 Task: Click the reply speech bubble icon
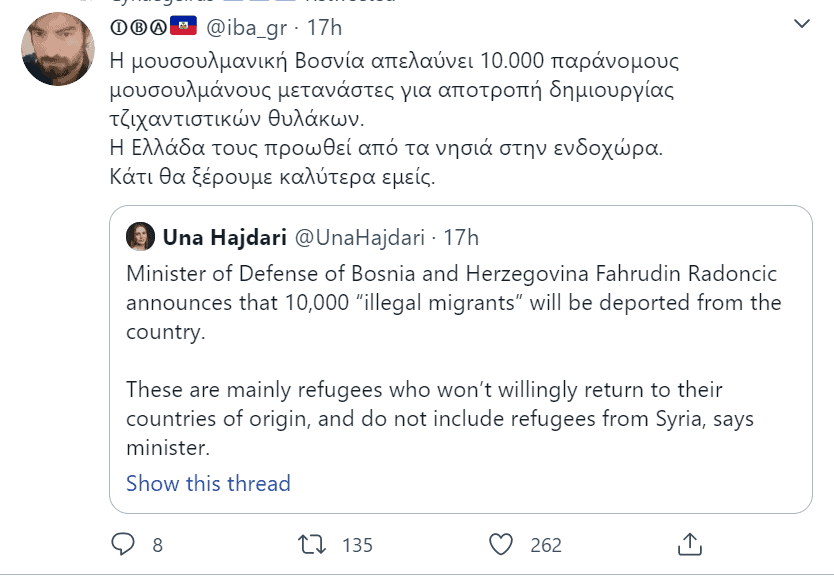click(x=123, y=544)
